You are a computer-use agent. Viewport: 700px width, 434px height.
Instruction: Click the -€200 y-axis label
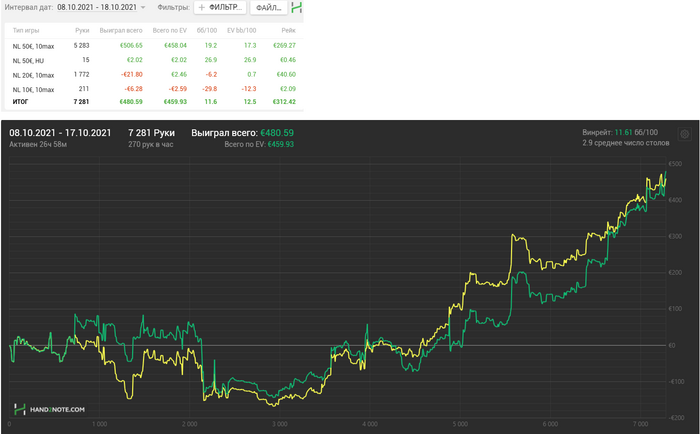pyautogui.click(x=676, y=418)
